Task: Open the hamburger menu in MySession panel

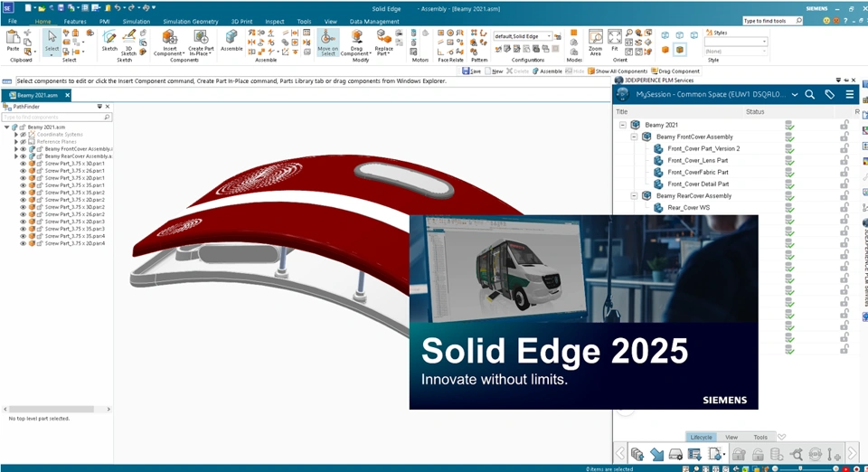Action: point(849,95)
